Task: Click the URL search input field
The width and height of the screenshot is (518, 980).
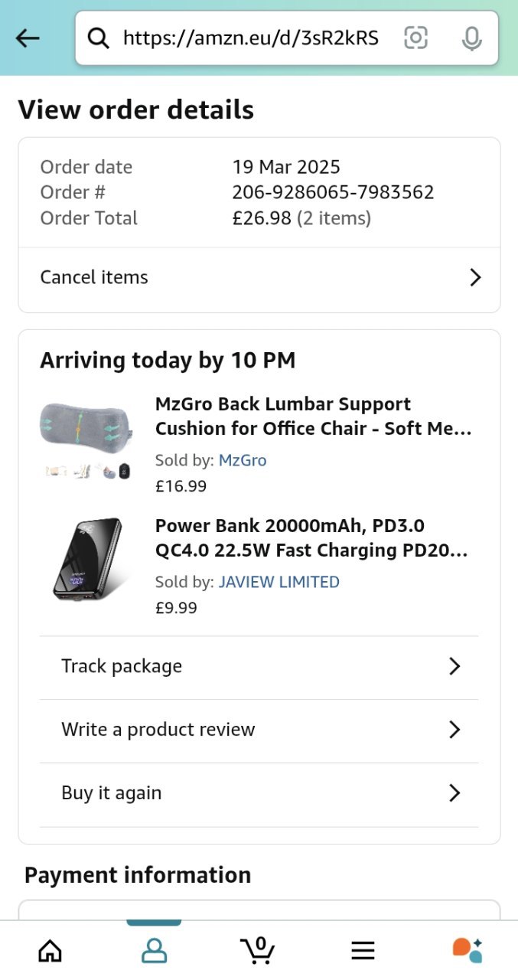Action: (250, 38)
